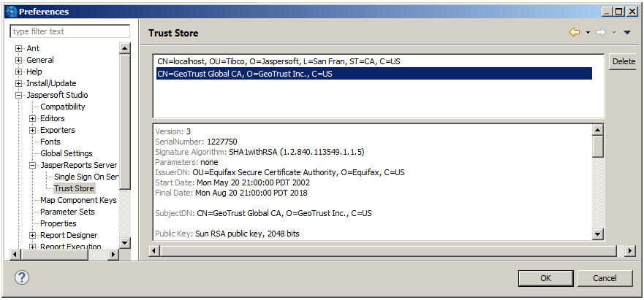The height and width of the screenshot is (300, 644).
Task: Click the Help question mark icon
Action: [22, 278]
